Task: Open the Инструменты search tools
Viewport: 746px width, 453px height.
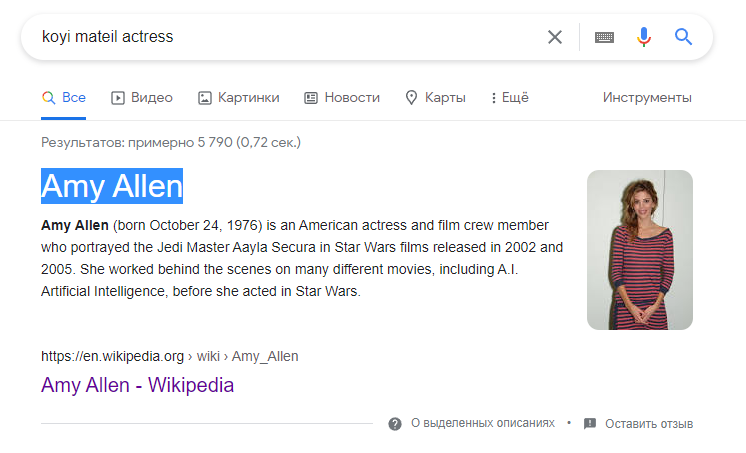Action: [x=647, y=98]
